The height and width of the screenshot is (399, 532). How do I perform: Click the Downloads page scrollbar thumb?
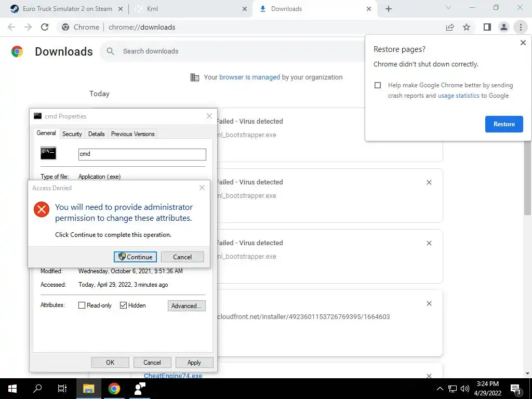527,177
